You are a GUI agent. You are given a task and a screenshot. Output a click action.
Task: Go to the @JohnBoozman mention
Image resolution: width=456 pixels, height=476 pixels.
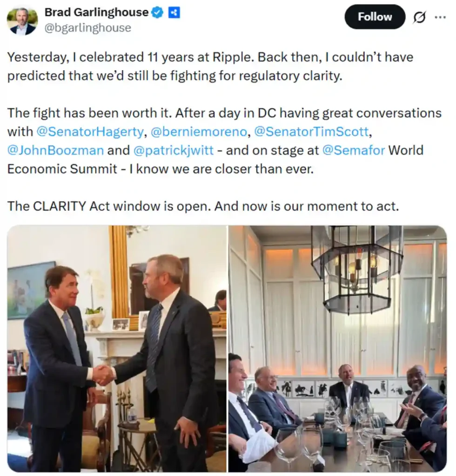(x=55, y=151)
